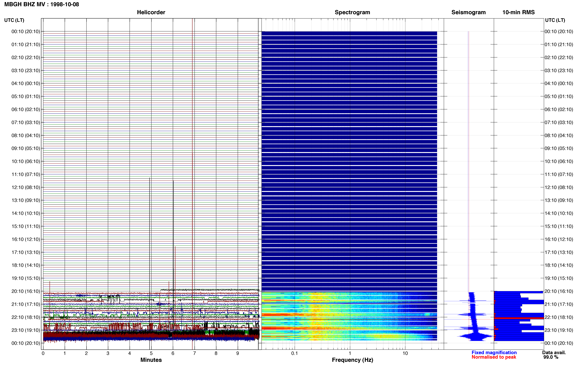Viewport: 588px width, 368px height.
Task: Click the right-side time label 12:10 (08:10)
Action: [559, 187]
